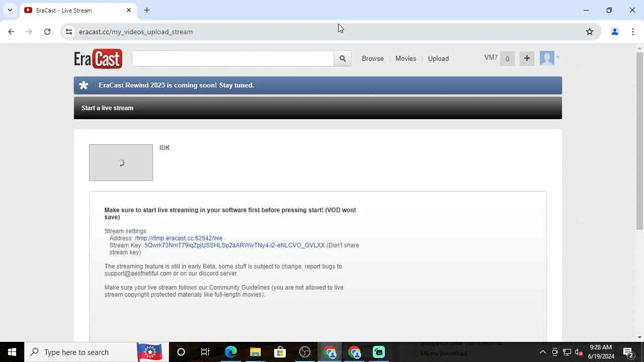
Task: Click the scrollbar down arrow
Action: [639, 337]
